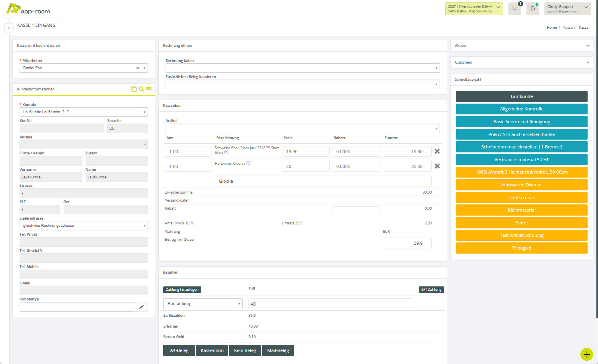This screenshot has height=364, width=598.
Task: Clear the Mitarbeiter Daniel Essl selection
Action: point(138,68)
